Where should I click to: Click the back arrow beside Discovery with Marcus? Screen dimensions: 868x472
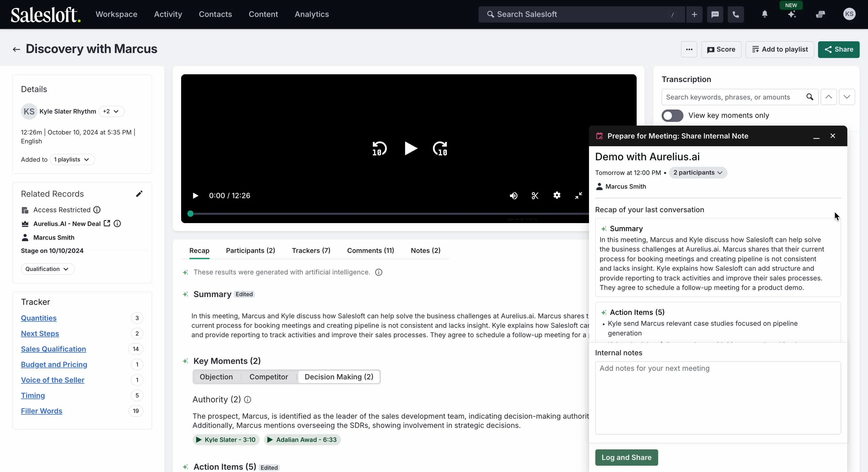pyautogui.click(x=16, y=50)
